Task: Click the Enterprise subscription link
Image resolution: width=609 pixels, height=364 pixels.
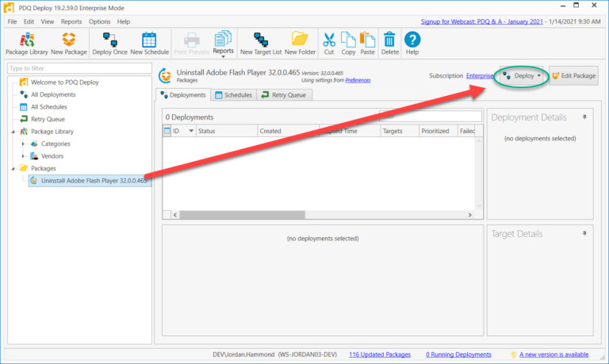Action: pos(480,76)
